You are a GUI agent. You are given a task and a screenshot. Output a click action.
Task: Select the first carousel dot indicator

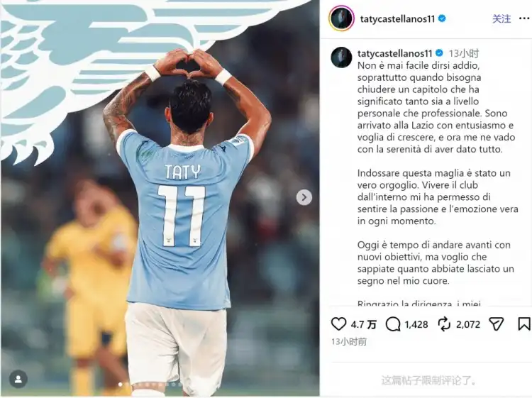(121, 385)
